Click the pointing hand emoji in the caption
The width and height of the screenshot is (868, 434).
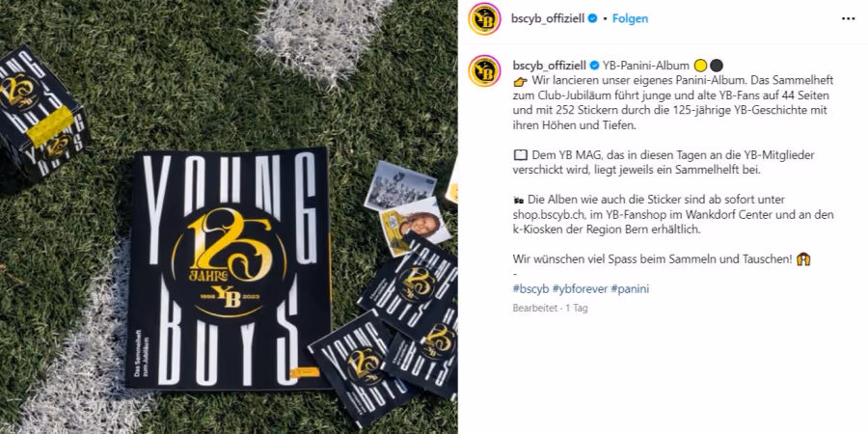520,81
